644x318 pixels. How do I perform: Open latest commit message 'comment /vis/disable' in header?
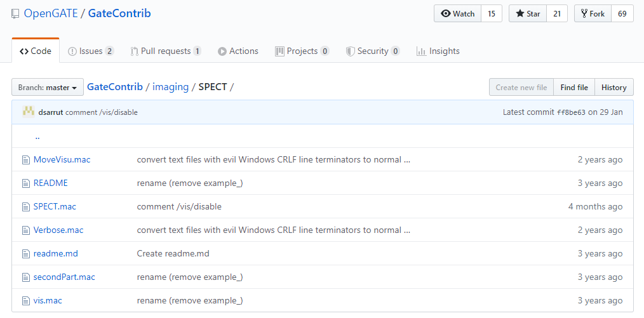(x=102, y=112)
